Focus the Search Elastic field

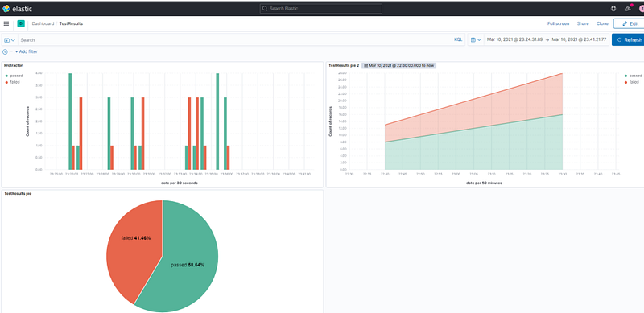[x=320, y=9]
